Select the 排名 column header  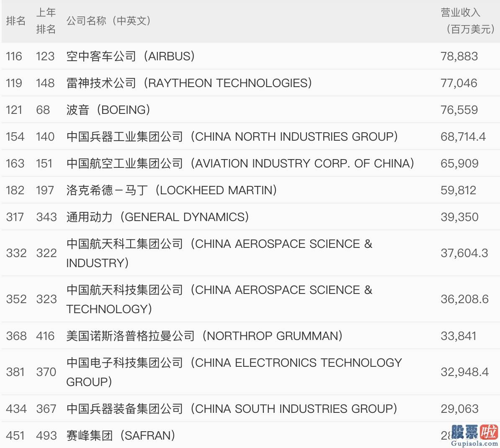click(x=15, y=21)
